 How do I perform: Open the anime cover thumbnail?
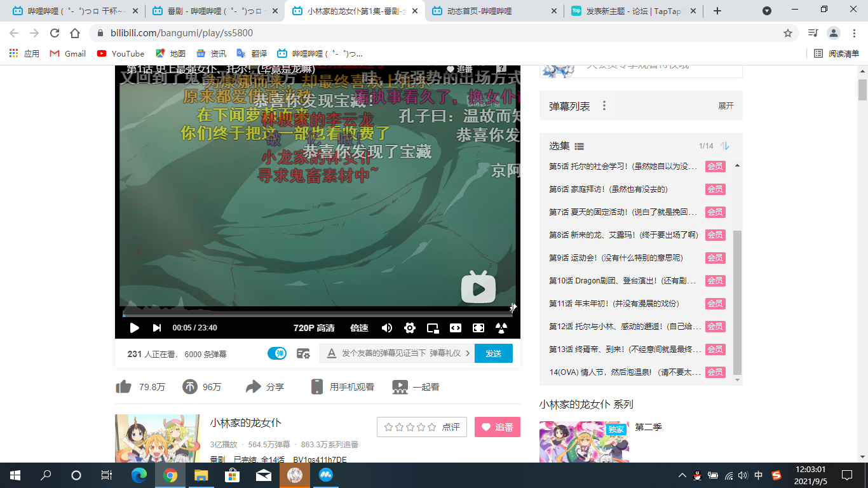click(x=157, y=438)
